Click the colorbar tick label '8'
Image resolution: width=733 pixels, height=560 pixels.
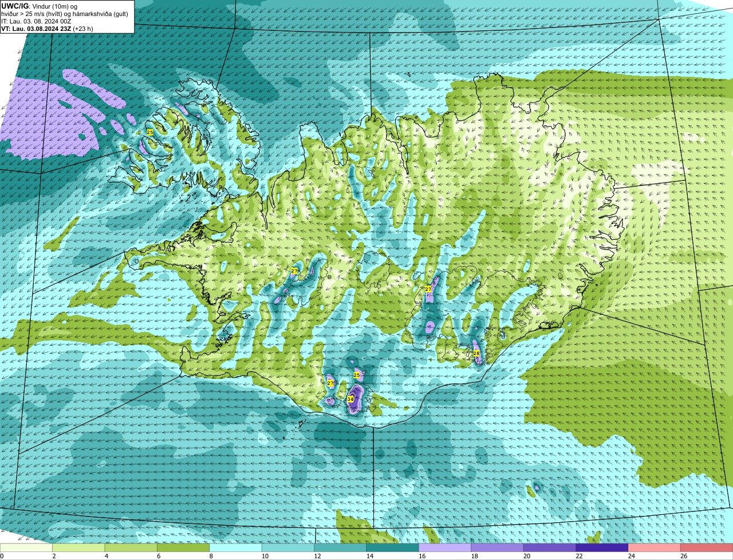211,556
